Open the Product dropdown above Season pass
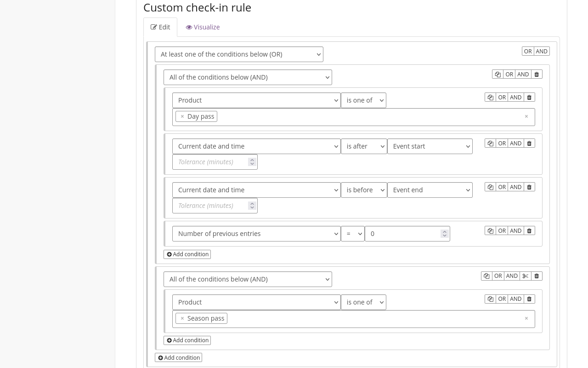This screenshot has height=368, width=588. coord(256,302)
